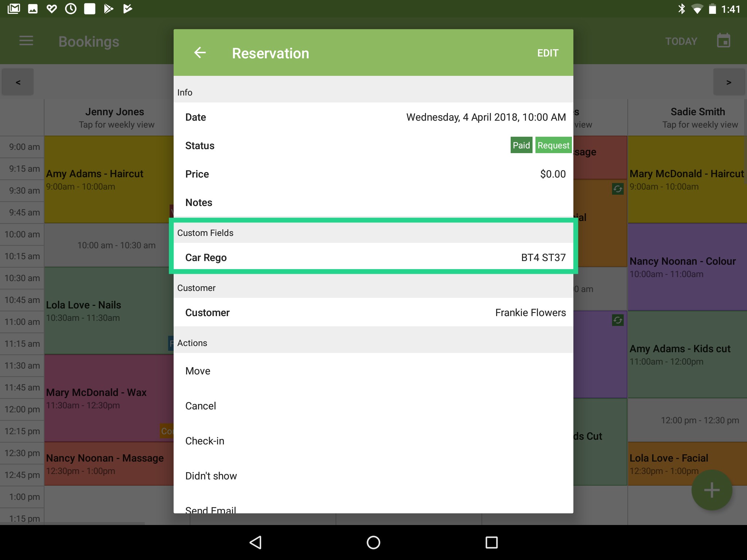This screenshot has width=747, height=560.
Task: Open the Frankie Flowers customer row
Action: click(373, 312)
